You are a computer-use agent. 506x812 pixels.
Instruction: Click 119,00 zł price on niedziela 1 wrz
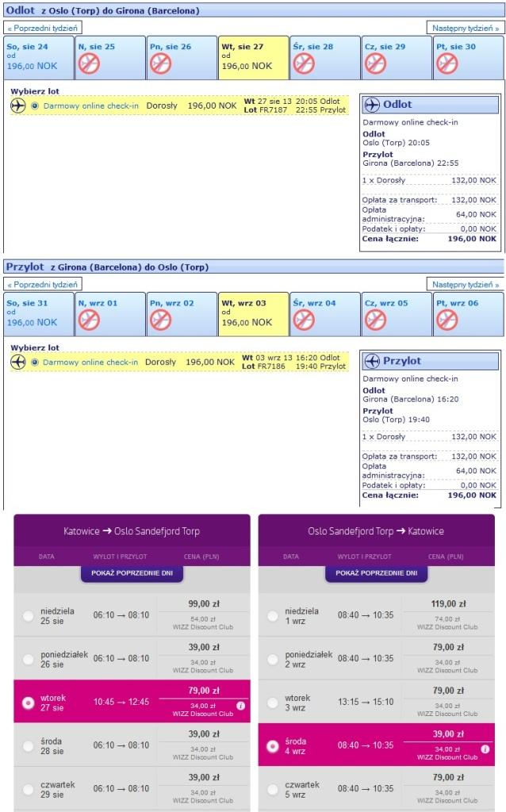[449, 603]
